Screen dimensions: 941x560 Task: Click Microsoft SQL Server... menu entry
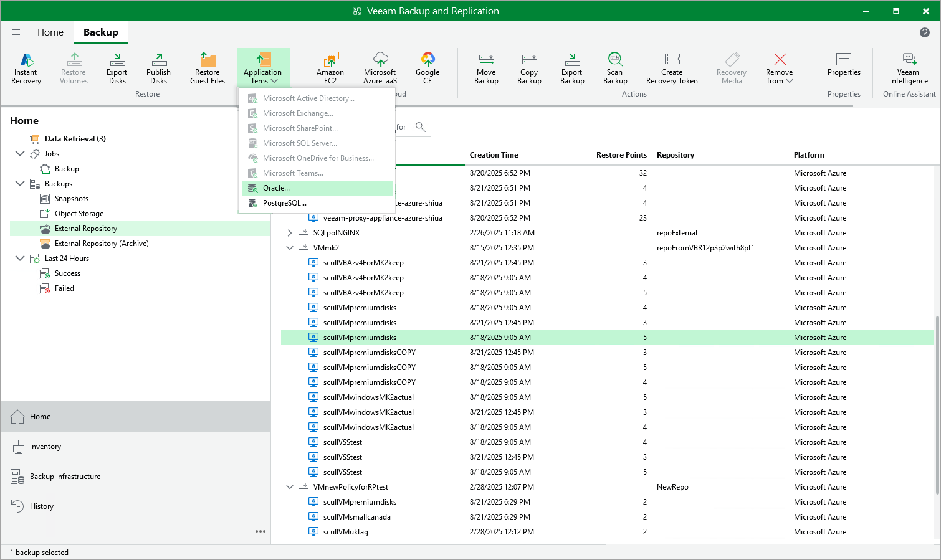click(317, 143)
